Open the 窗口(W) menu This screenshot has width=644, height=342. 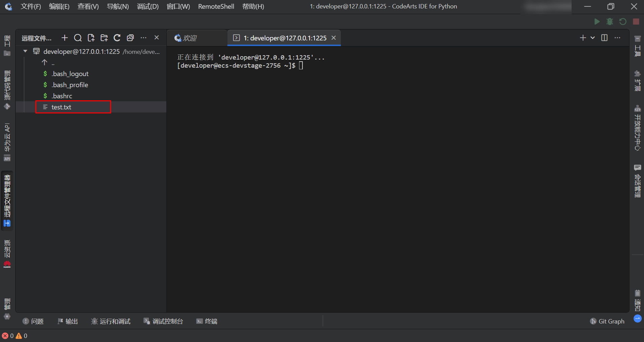click(x=179, y=6)
